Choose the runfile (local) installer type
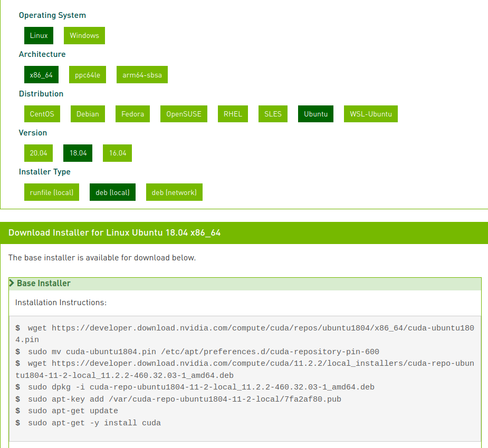The height and width of the screenshot is (448, 488). tap(52, 192)
